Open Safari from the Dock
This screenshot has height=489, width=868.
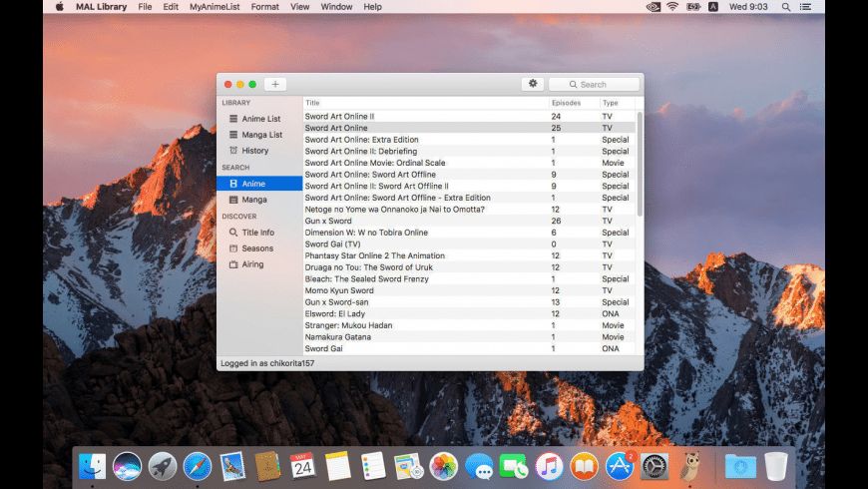tap(198, 466)
